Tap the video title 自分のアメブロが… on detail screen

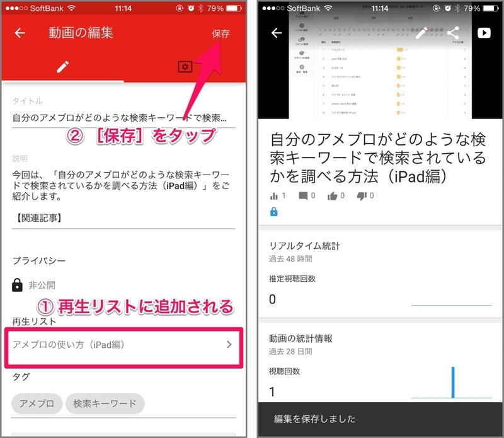click(378, 158)
